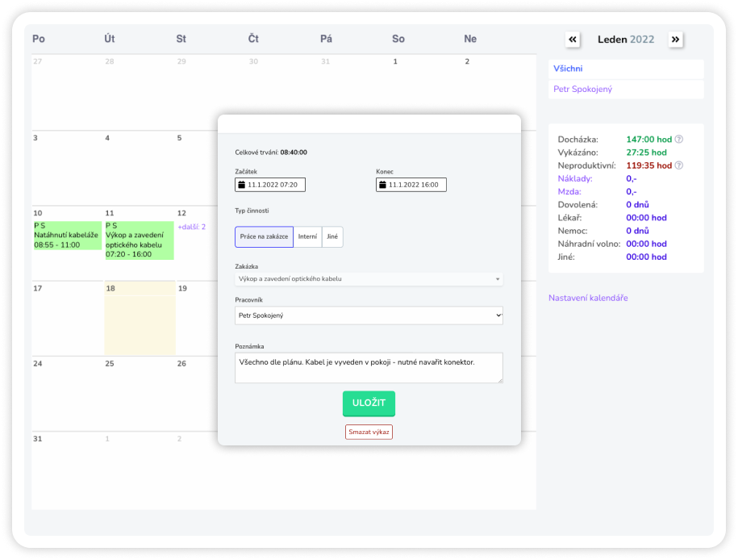
Task: Open the Pracovník dropdown
Action: (x=369, y=315)
